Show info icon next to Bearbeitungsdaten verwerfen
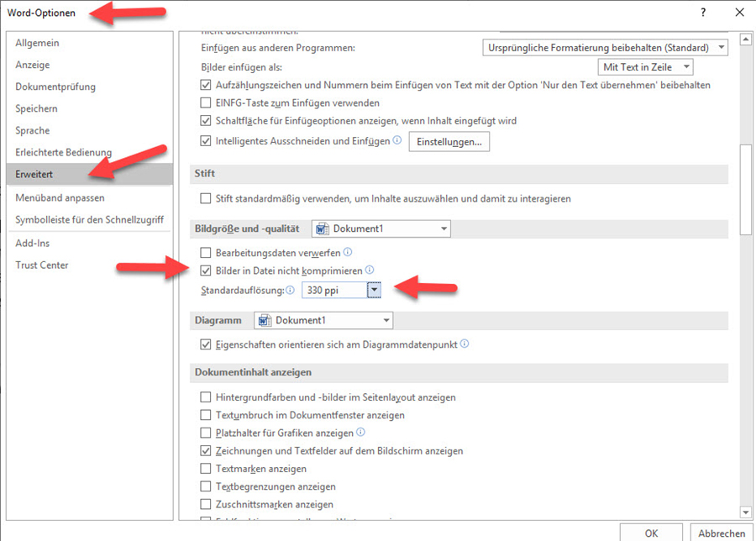Screen dimensions: 756x541 348,252
